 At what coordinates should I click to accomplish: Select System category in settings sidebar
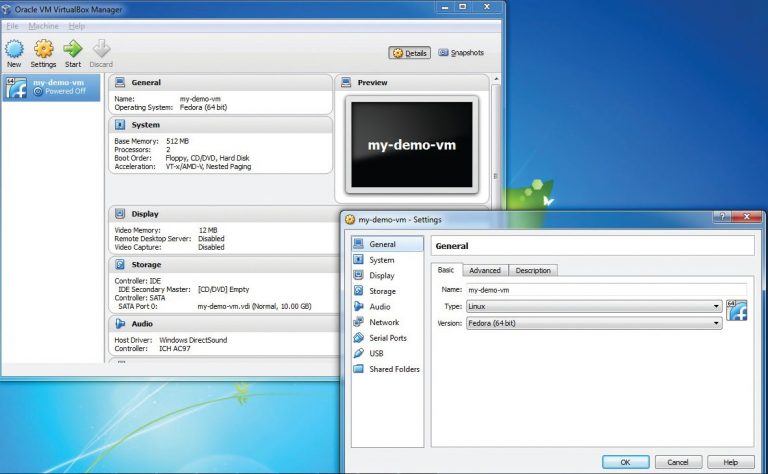pyautogui.click(x=381, y=260)
